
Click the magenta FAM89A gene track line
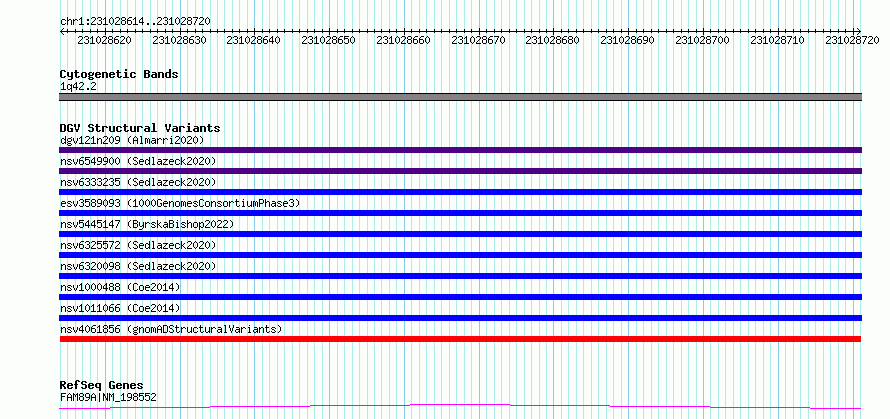[x=460, y=407]
